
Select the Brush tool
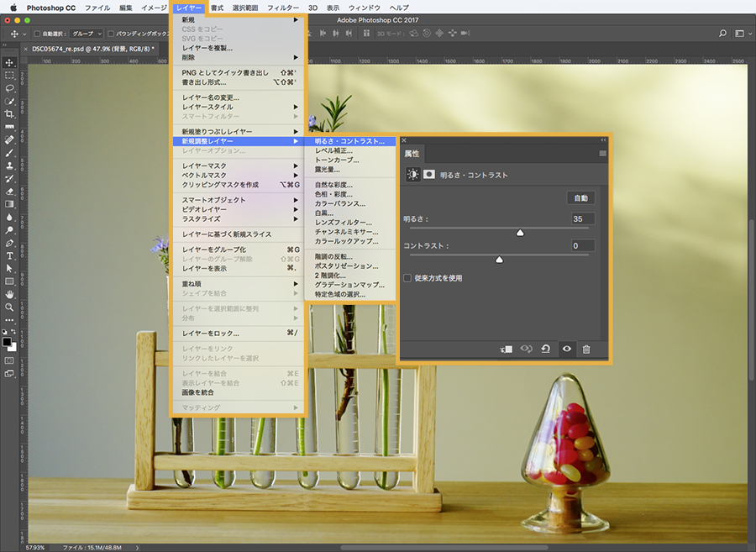pos(9,153)
